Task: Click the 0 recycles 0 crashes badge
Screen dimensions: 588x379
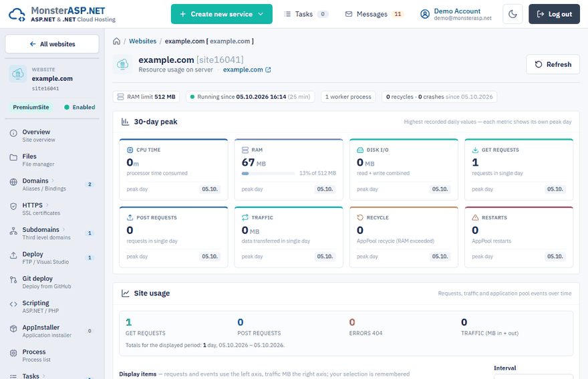Action: click(440, 97)
